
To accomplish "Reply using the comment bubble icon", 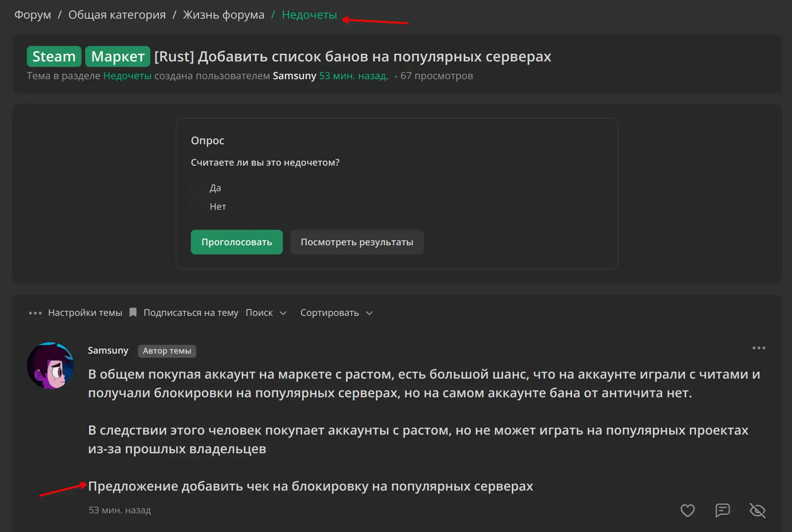I will pos(722,511).
